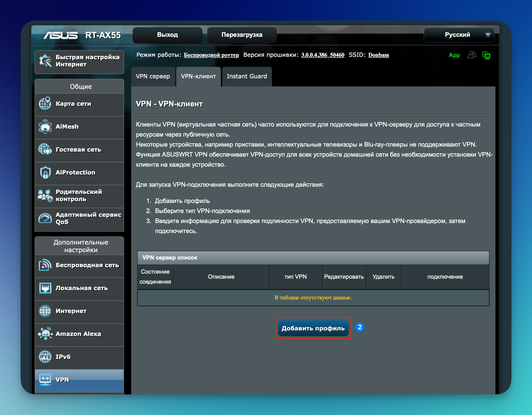Click the IPv6 globe icon
Screen dimensions: 532x415
coord(45,356)
